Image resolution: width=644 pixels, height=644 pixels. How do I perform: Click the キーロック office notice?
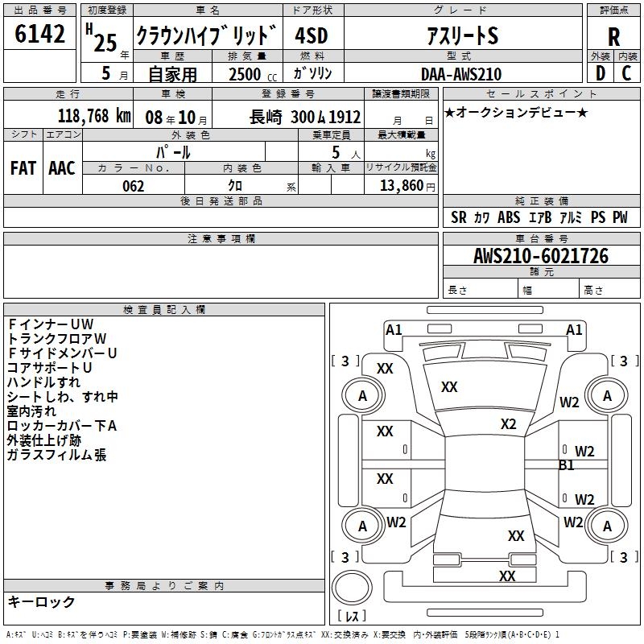(41, 602)
